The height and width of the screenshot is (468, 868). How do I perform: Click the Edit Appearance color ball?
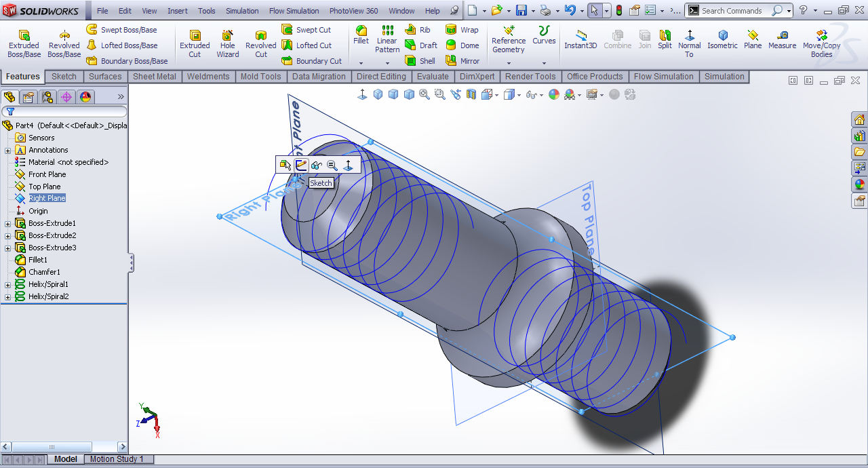pyautogui.click(x=554, y=94)
